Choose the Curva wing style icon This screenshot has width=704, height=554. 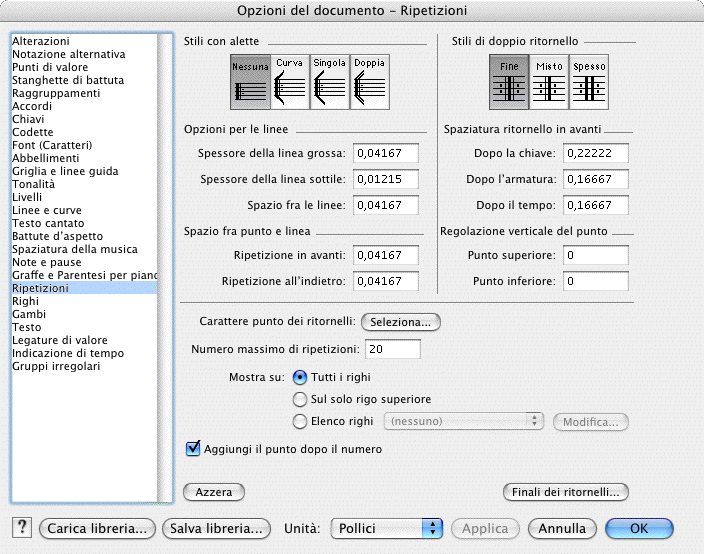[289, 82]
